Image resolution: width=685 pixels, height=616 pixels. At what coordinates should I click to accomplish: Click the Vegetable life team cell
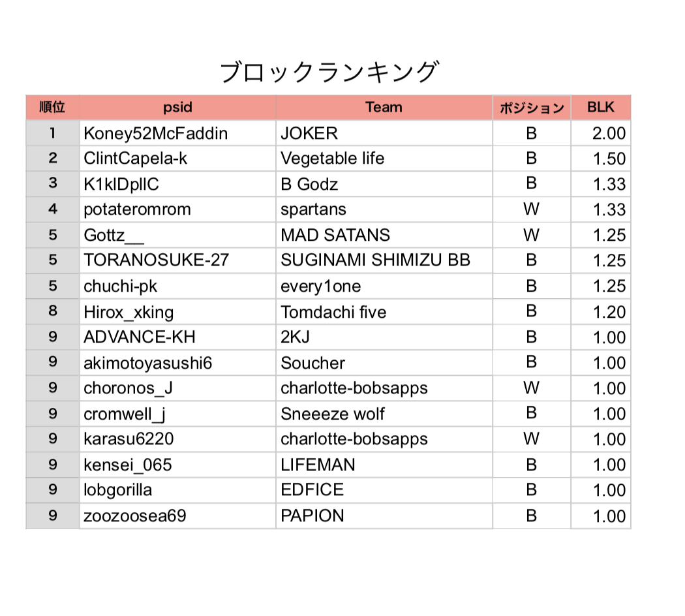[x=333, y=159]
